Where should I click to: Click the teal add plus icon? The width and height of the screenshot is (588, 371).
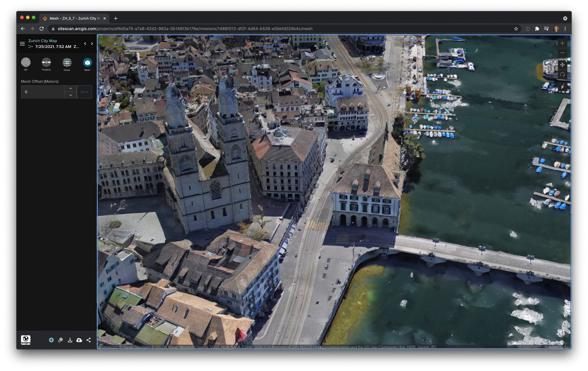[51, 340]
